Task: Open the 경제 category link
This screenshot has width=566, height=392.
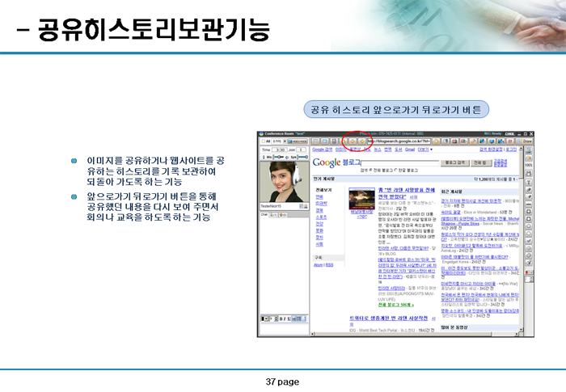Action: click(319, 210)
